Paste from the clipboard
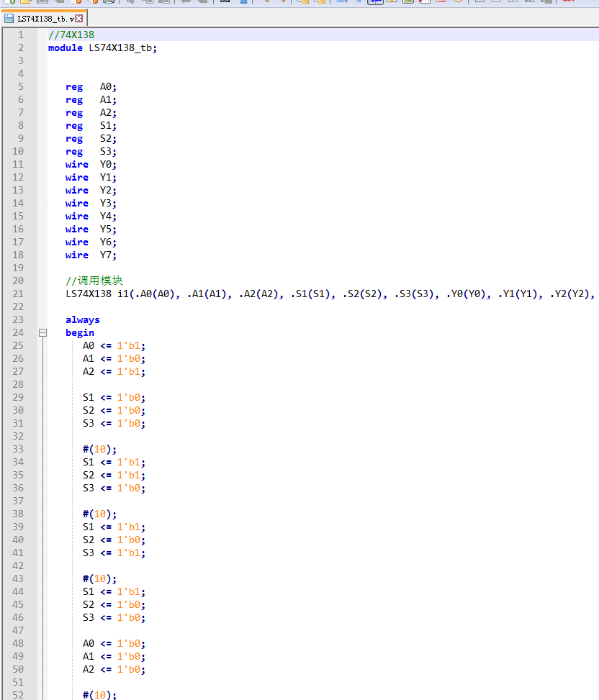This screenshot has width=599, height=700. [164, 4]
